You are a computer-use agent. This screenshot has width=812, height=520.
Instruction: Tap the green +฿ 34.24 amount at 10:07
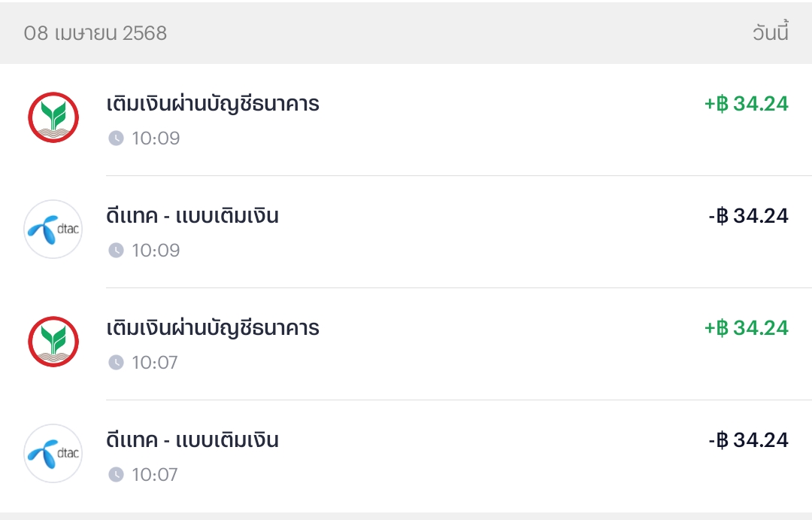747,327
